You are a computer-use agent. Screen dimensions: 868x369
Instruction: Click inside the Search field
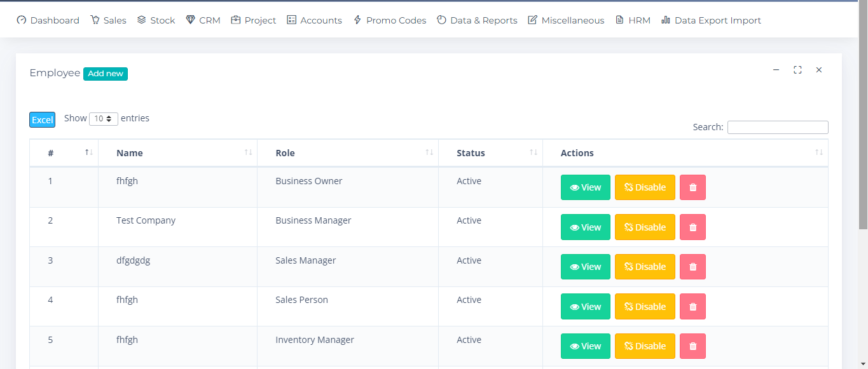coord(777,127)
